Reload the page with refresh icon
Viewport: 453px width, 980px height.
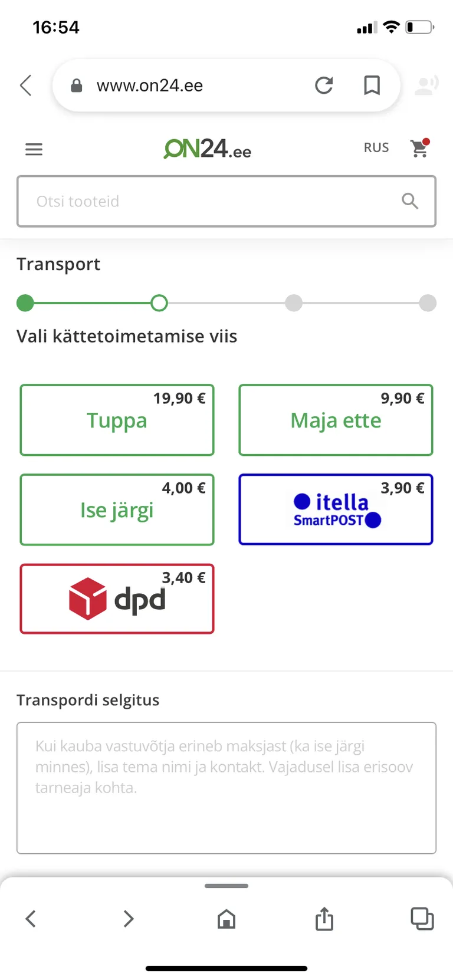tap(324, 85)
